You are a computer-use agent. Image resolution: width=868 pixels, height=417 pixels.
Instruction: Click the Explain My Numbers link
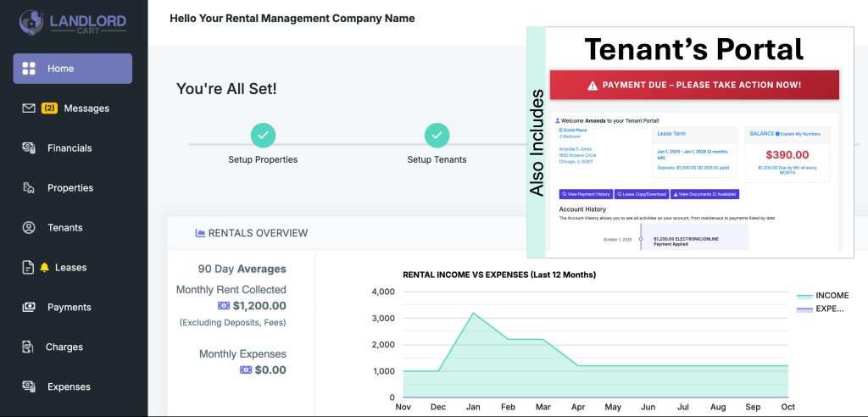click(x=801, y=134)
